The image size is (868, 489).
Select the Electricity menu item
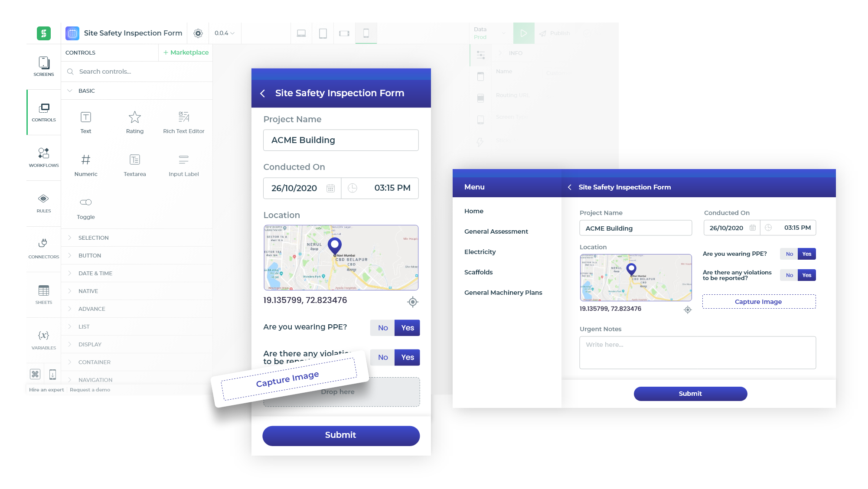(x=480, y=252)
